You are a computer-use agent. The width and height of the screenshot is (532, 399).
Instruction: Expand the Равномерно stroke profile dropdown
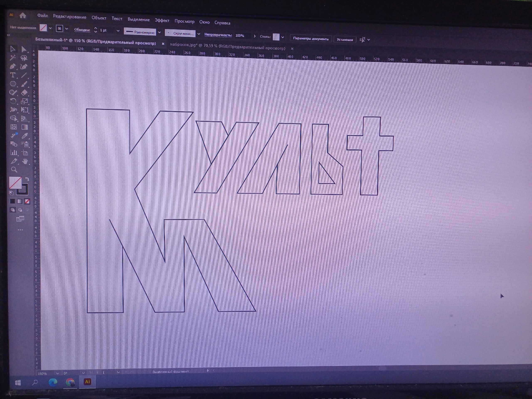(159, 32)
